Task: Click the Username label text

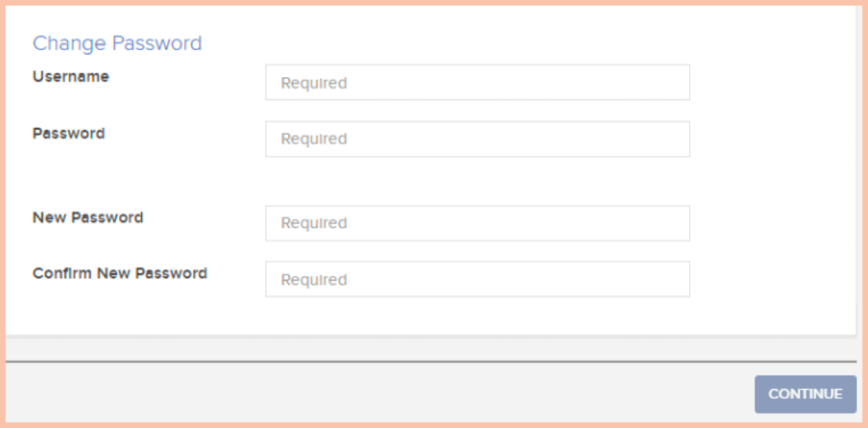Action: pyautogui.click(x=71, y=76)
